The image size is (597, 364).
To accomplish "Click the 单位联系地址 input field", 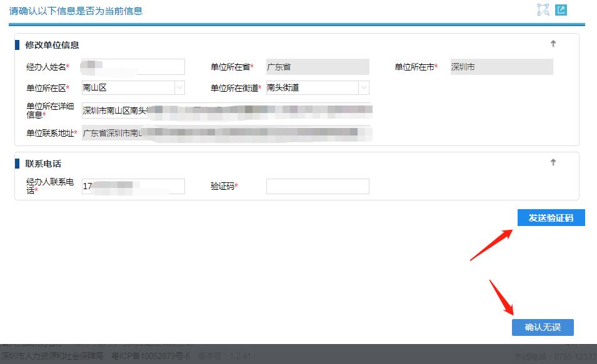I will point(225,132).
